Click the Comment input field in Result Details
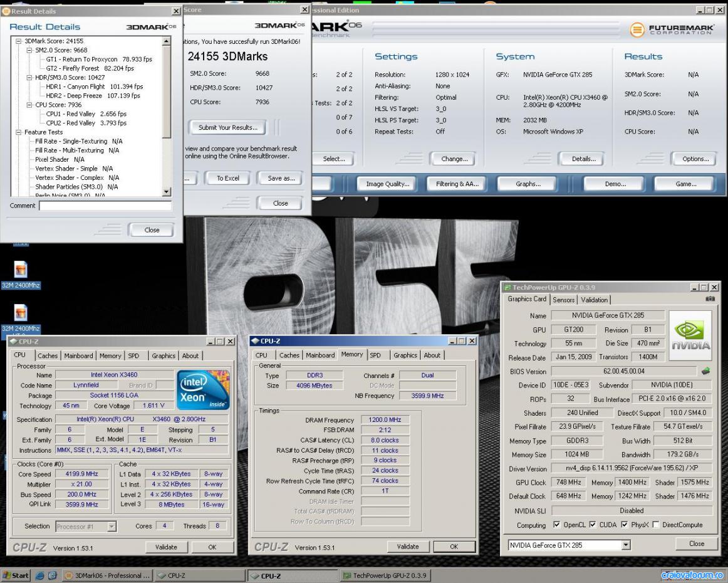 [x=105, y=206]
